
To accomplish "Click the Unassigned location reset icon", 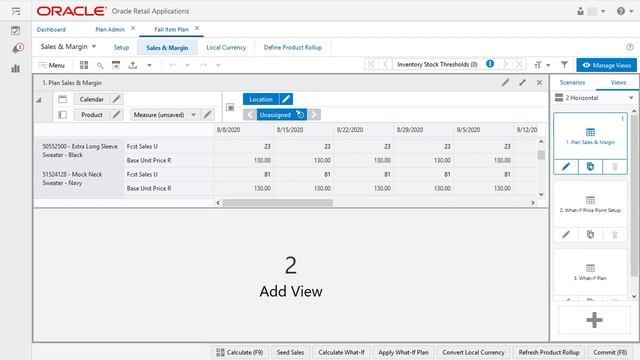I will [300, 115].
